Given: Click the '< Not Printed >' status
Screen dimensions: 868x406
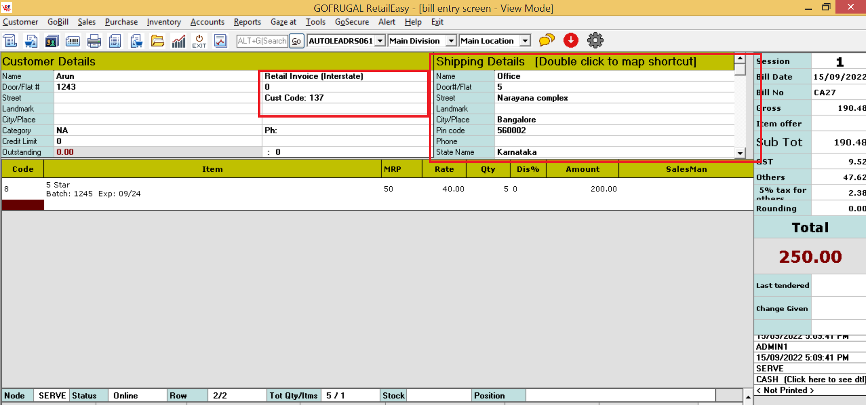Looking at the screenshot, I should [785, 390].
